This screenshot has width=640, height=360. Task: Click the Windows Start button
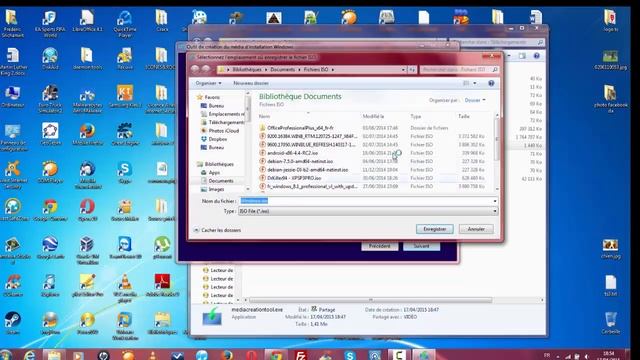coord(6,355)
